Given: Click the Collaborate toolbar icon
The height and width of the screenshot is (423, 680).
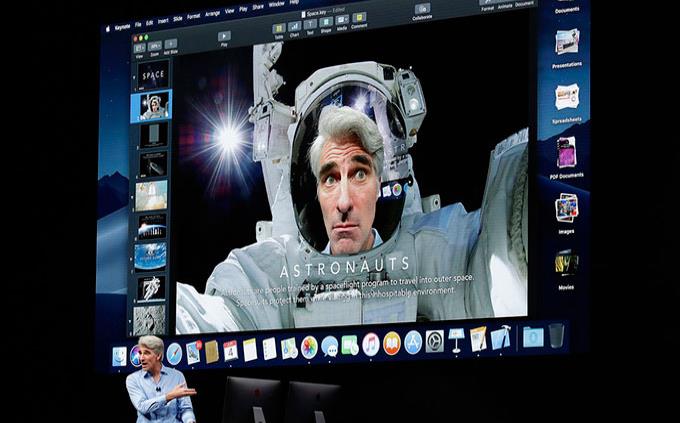Looking at the screenshot, I should [x=422, y=10].
